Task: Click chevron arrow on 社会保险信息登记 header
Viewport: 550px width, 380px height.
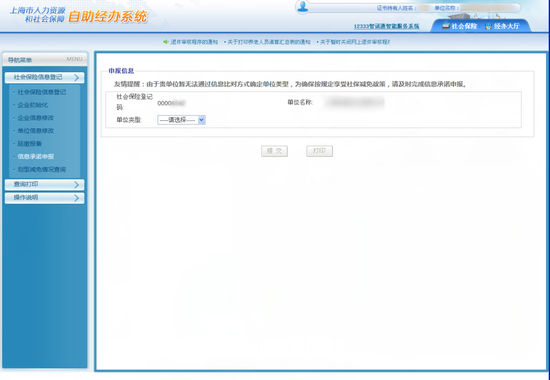Action: [76, 78]
